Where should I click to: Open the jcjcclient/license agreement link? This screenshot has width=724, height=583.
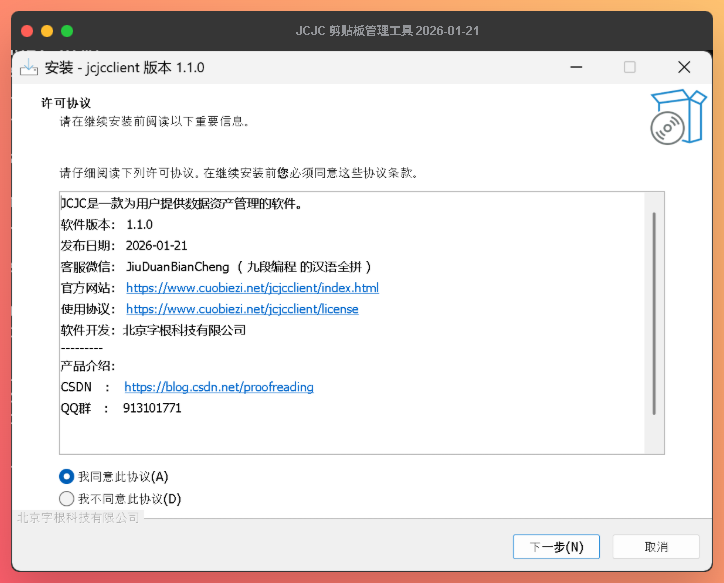coord(242,309)
